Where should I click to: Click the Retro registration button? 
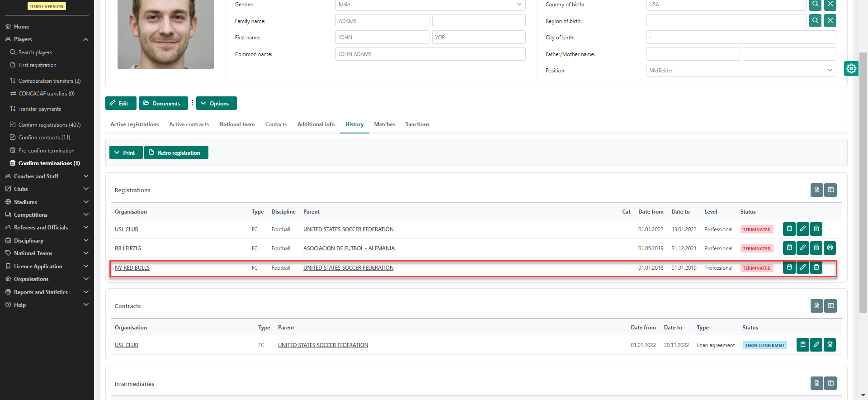[176, 153]
